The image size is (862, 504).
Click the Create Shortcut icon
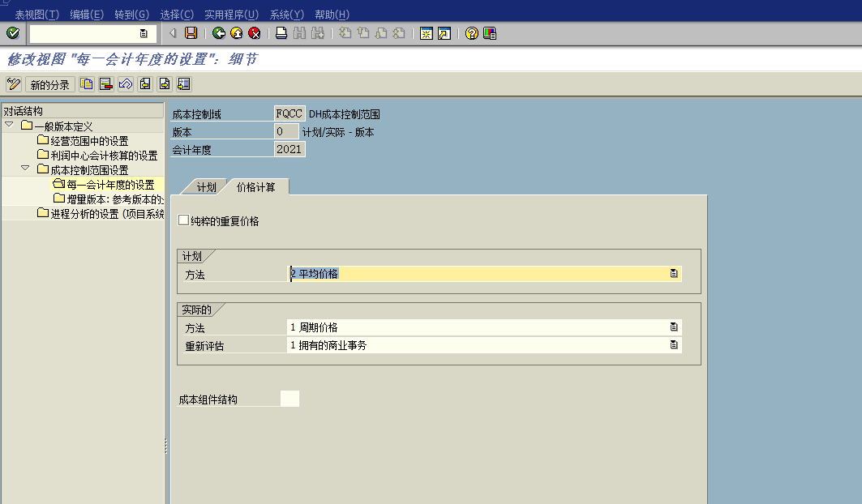444,33
